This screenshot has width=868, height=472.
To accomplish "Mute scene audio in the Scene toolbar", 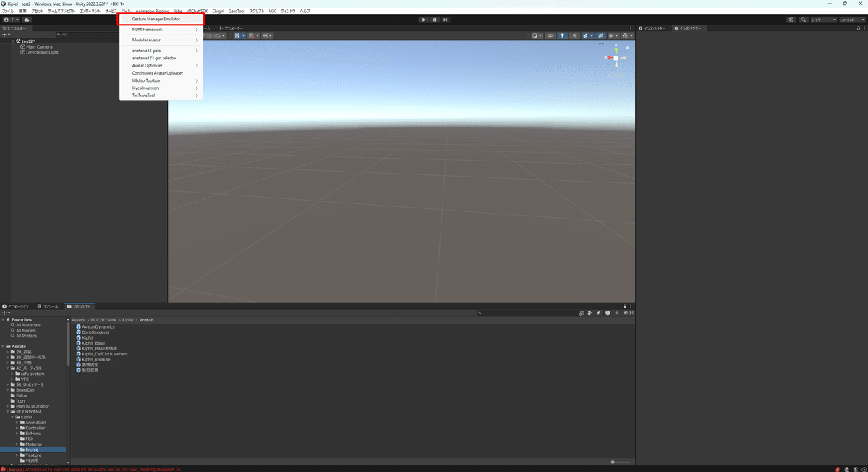I will pyautogui.click(x=575, y=35).
